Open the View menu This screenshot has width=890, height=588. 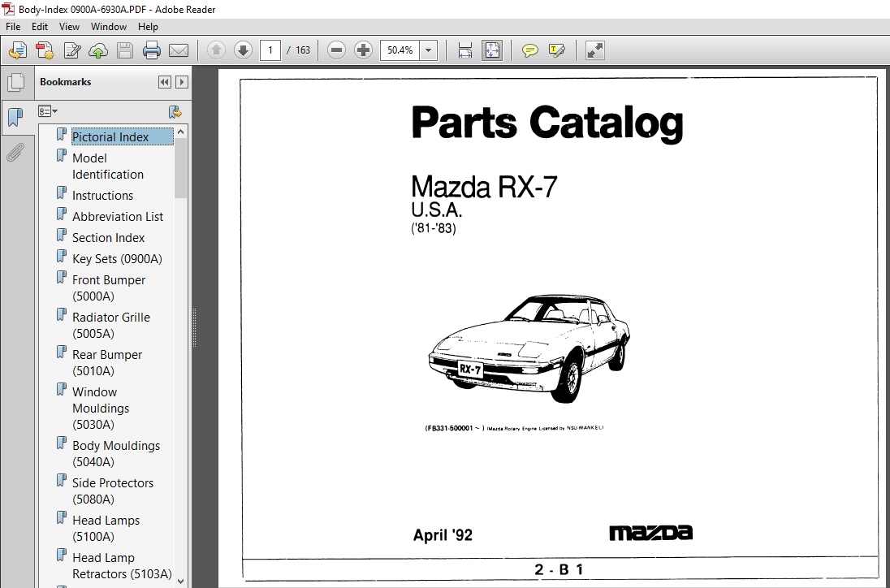(69, 27)
